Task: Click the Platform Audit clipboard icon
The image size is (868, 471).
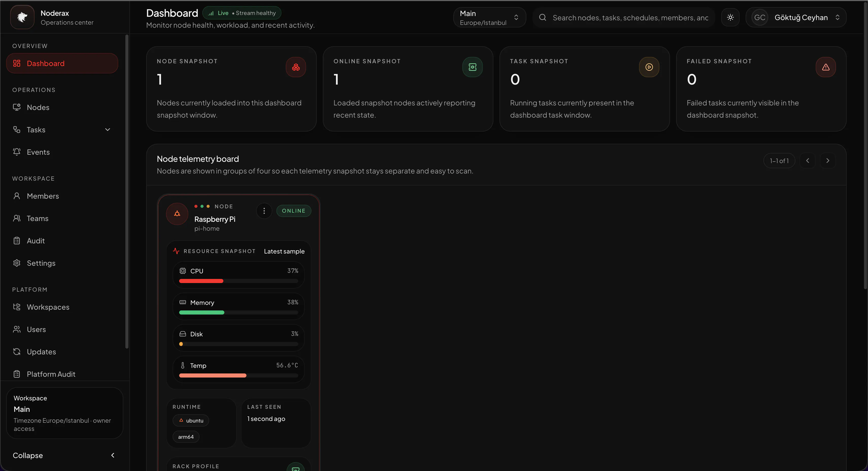Action: point(17,374)
